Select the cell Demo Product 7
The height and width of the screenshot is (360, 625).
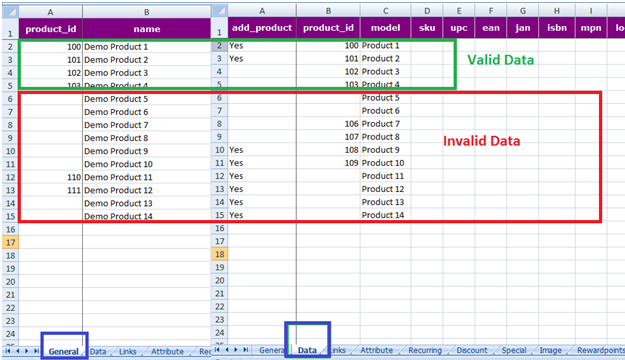point(147,125)
